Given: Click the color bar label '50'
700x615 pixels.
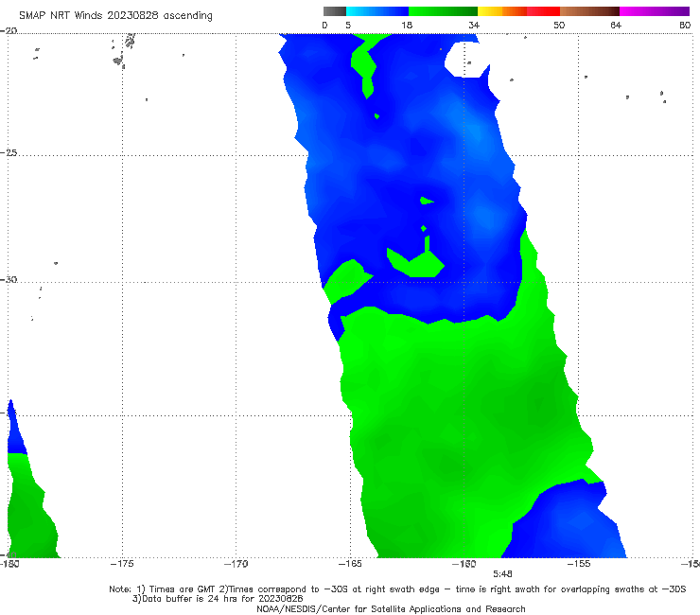Looking at the screenshot, I should 559,26.
